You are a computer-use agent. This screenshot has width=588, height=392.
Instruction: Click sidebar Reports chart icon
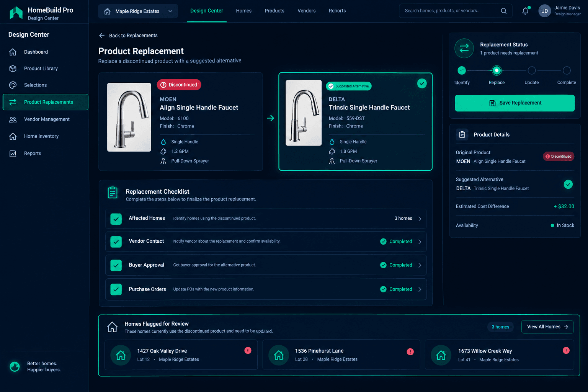click(x=13, y=154)
